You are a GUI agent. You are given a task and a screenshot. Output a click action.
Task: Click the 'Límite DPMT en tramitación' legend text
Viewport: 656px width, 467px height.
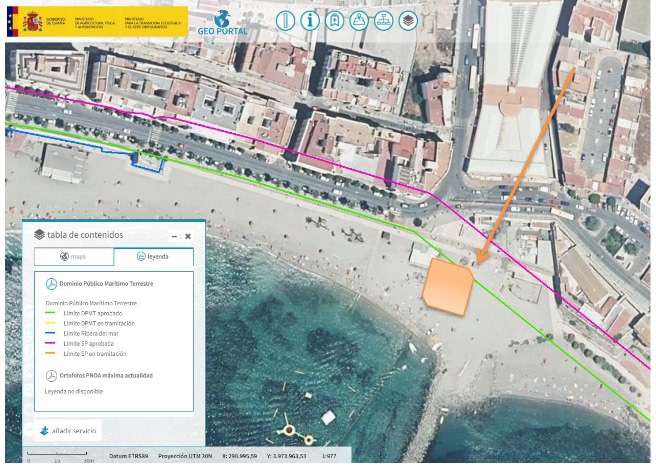click(x=99, y=323)
